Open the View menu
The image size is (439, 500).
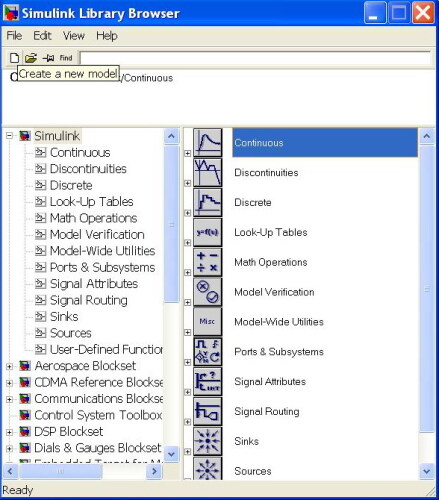pyautogui.click(x=74, y=36)
